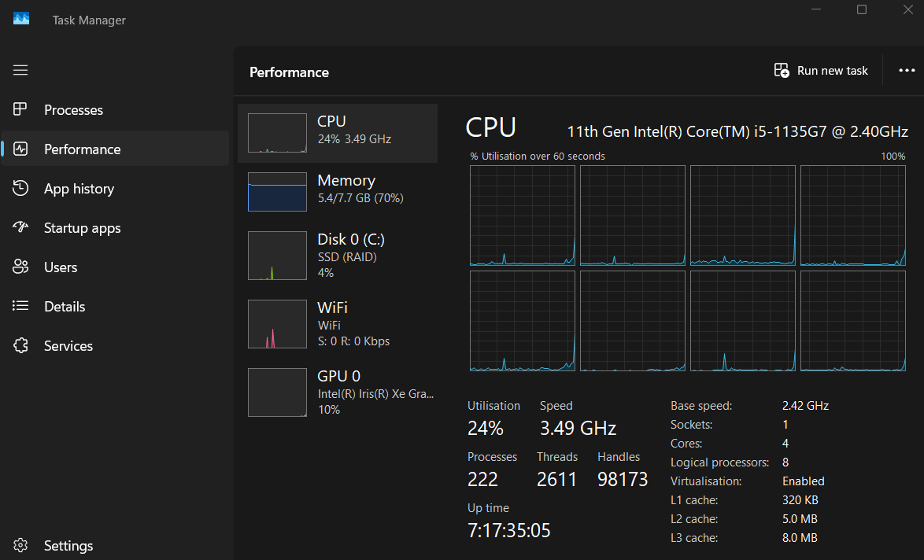This screenshot has height=560, width=924.
Task: Click the Startup apps speedometer icon
Action: tap(20, 228)
